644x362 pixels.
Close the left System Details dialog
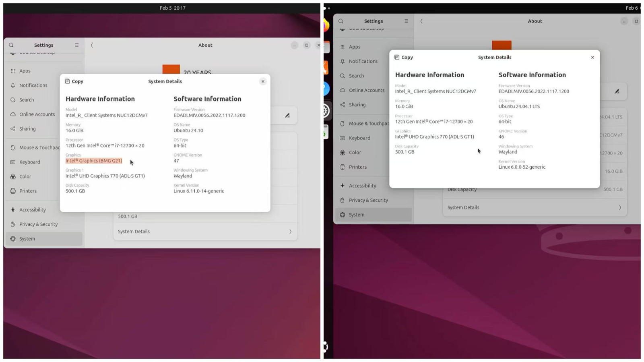pyautogui.click(x=263, y=81)
